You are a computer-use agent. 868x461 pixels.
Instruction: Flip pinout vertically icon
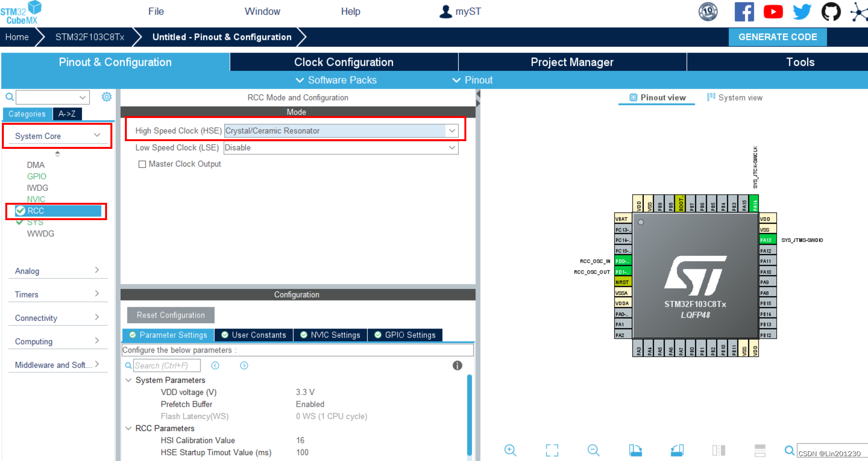(719, 450)
